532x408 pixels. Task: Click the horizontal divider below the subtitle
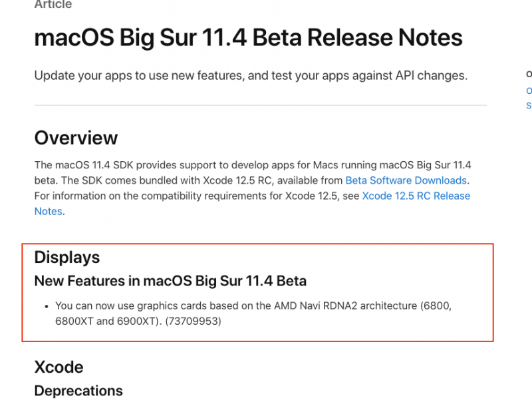[260, 105]
